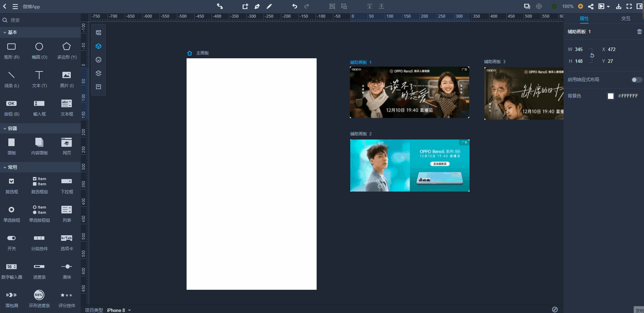Select the 下拉框 dropdown component
The width and height of the screenshot is (644, 313).
coord(67,185)
